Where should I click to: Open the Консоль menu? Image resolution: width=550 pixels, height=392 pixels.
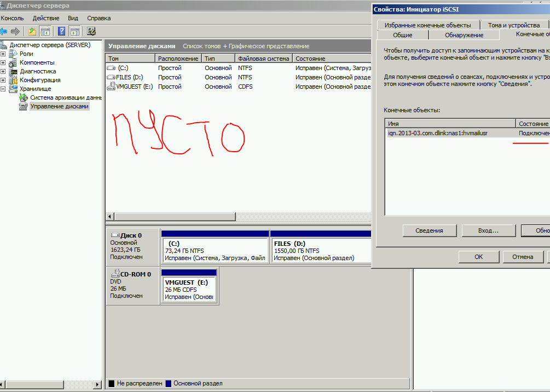[x=12, y=18]
